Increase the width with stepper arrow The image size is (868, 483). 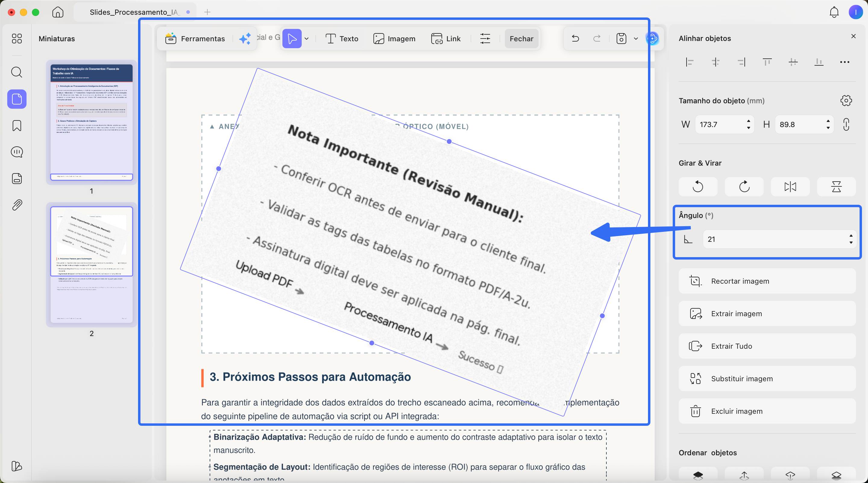[748, 121]
